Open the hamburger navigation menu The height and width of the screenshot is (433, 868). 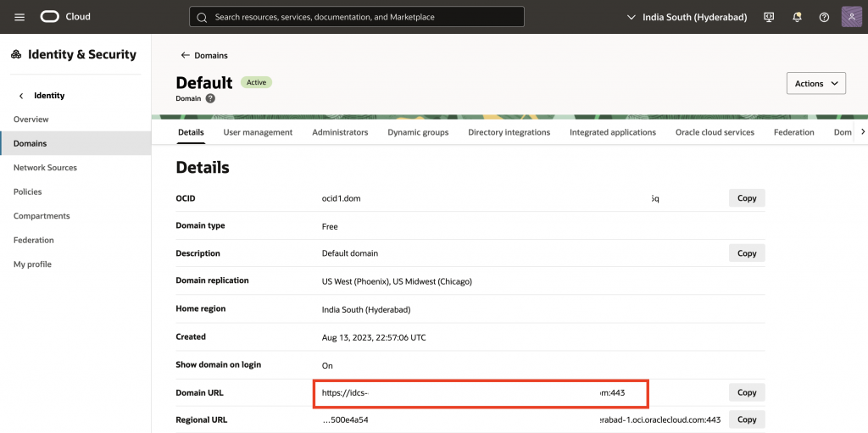coord(19,17)
